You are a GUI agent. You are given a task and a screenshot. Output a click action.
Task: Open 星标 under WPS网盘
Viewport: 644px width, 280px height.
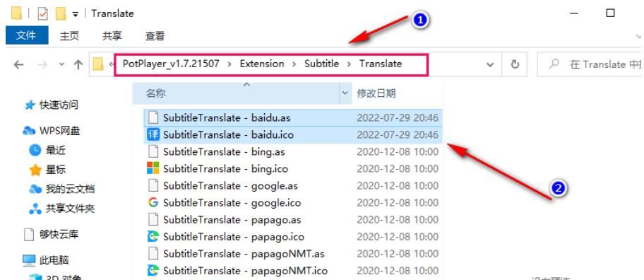(x=56, y=170)
